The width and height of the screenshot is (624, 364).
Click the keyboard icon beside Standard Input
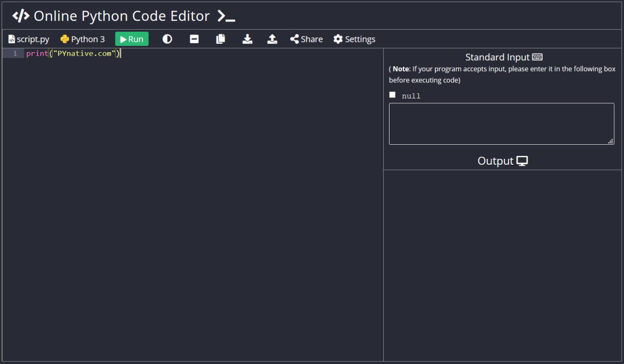click(537, 57)
